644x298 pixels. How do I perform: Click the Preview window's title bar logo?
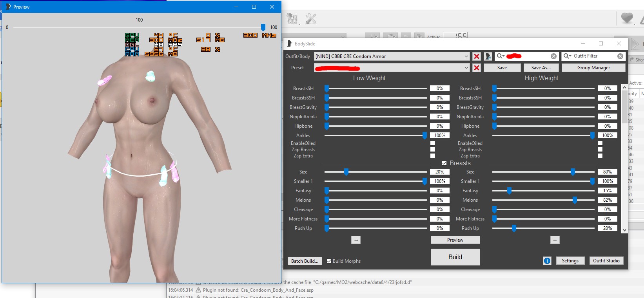coord(8,7)
